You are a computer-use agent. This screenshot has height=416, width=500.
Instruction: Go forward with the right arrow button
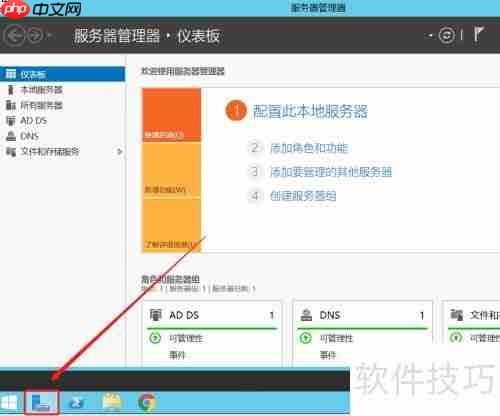pyautogui.click(x=35, y=35)
